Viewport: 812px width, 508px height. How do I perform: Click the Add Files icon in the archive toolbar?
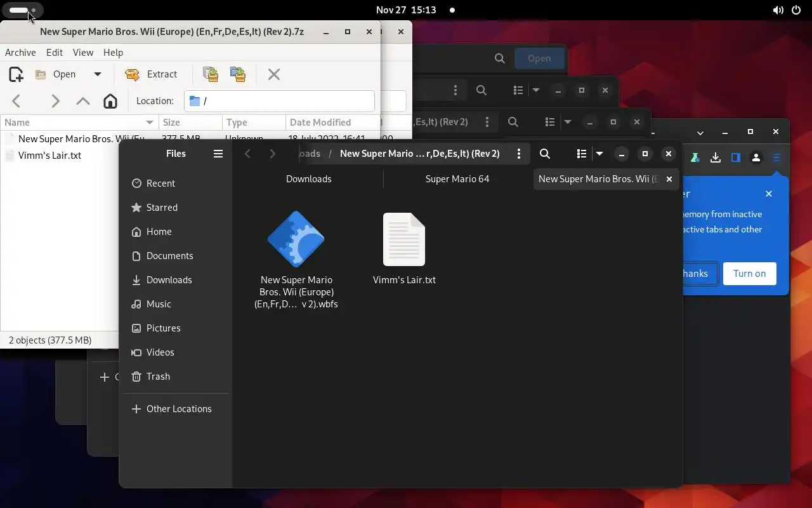pos(211,74)
